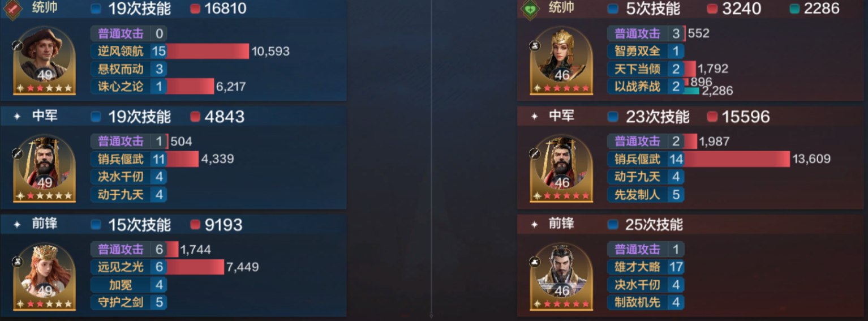This screenshot has width=868, height=321.
Task: Click right 销兵偃武 damage bar 13,609
Action: (737, 159)
